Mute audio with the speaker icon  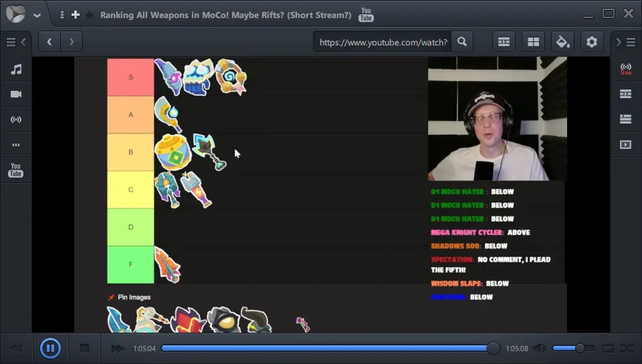tap(540, 349)
